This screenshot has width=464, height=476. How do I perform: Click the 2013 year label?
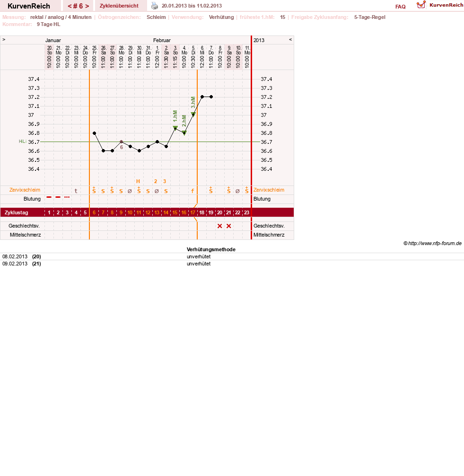tap(259, 40)
